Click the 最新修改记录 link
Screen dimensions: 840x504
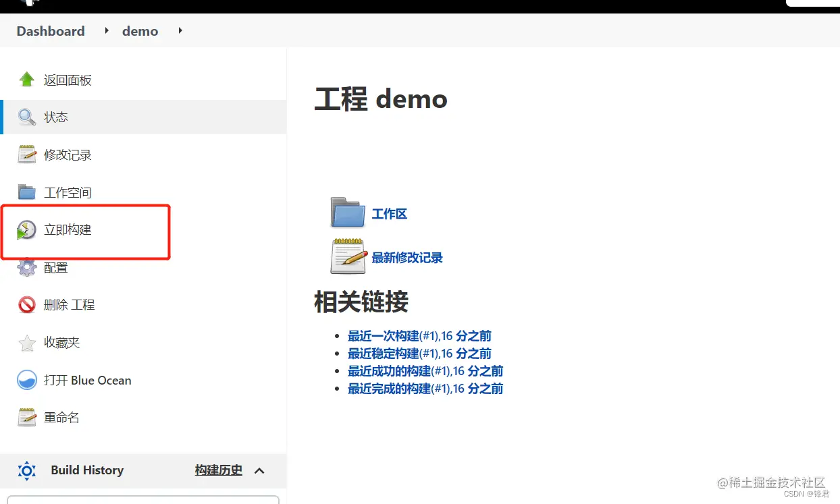(x=406, y=257)
